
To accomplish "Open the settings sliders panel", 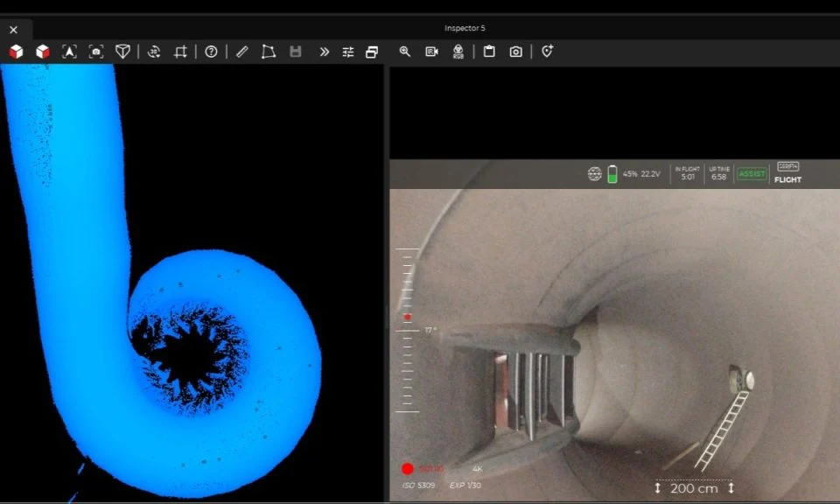I will click(x=348, y=52).
